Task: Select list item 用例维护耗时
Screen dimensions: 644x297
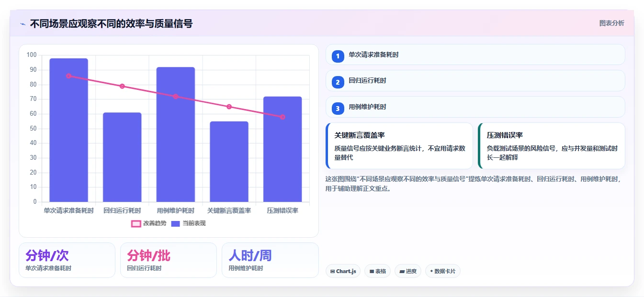Action: (475, 107)
